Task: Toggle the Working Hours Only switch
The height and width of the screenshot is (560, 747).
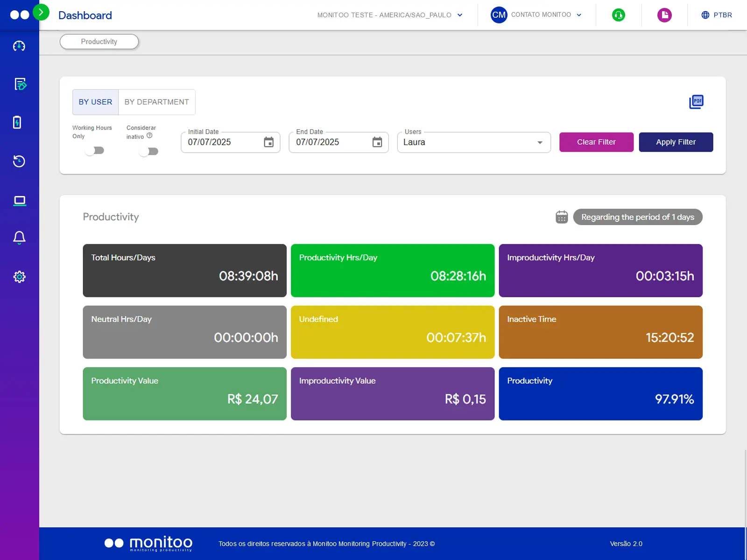Action: [x=95, y=150]
